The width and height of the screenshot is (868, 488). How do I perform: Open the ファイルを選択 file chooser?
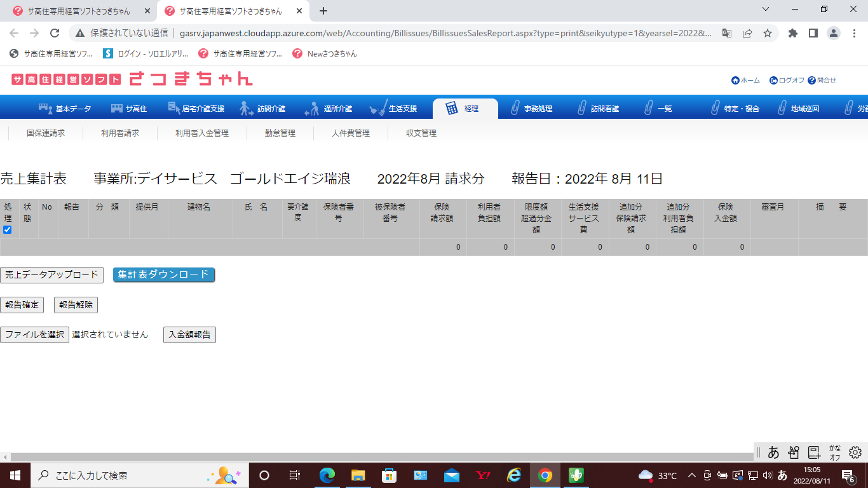click(34, 335)
